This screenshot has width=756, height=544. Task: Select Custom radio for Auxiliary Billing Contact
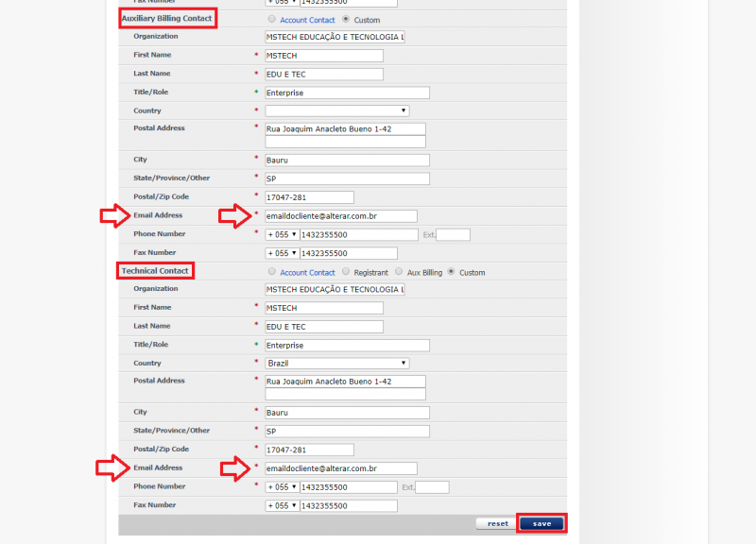pos(346,19)
